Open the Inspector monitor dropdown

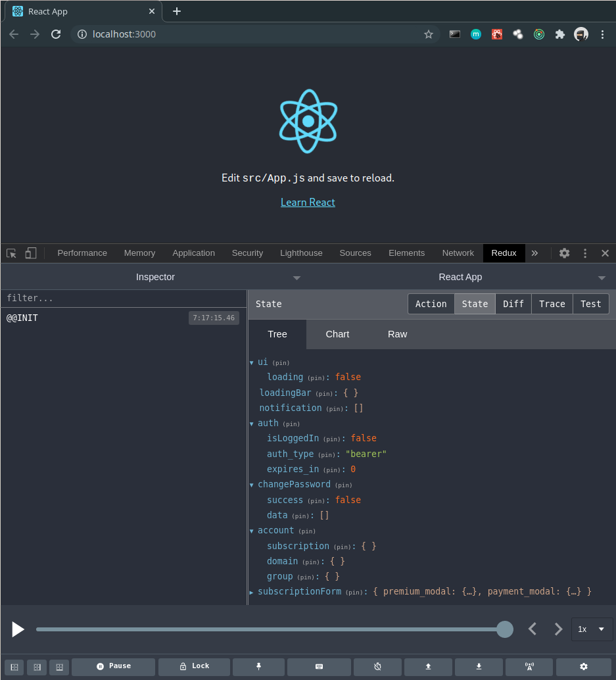(x=154, y=277)
